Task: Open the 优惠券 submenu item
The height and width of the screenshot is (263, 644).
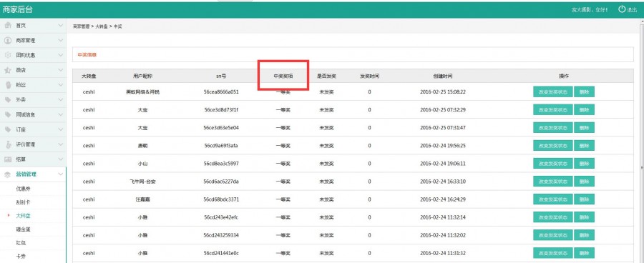Action: pos(23,189)
